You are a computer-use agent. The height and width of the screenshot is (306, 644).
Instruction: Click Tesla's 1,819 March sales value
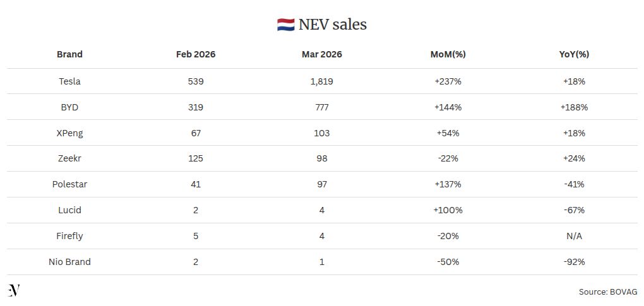point(322,81)
